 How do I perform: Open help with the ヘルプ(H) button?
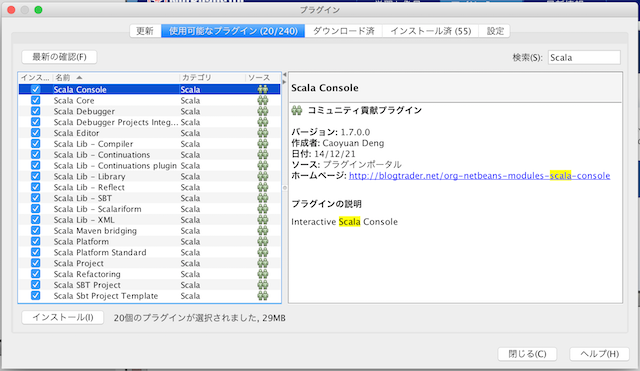click(599, 354)
